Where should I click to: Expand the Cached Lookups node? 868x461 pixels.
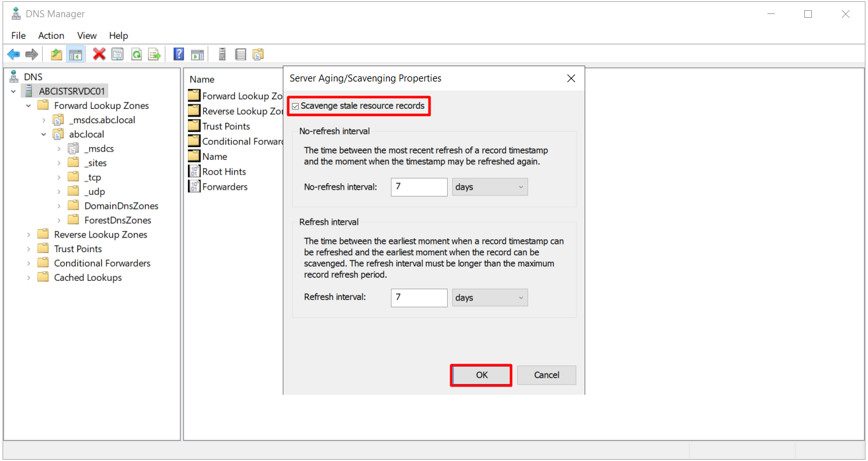[29, 278]
